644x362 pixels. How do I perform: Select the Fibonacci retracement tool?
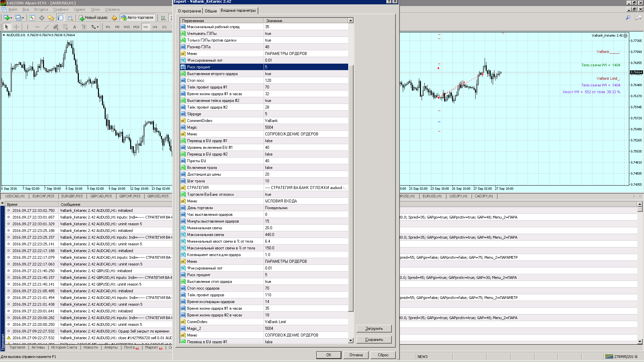tap(65, 27)
